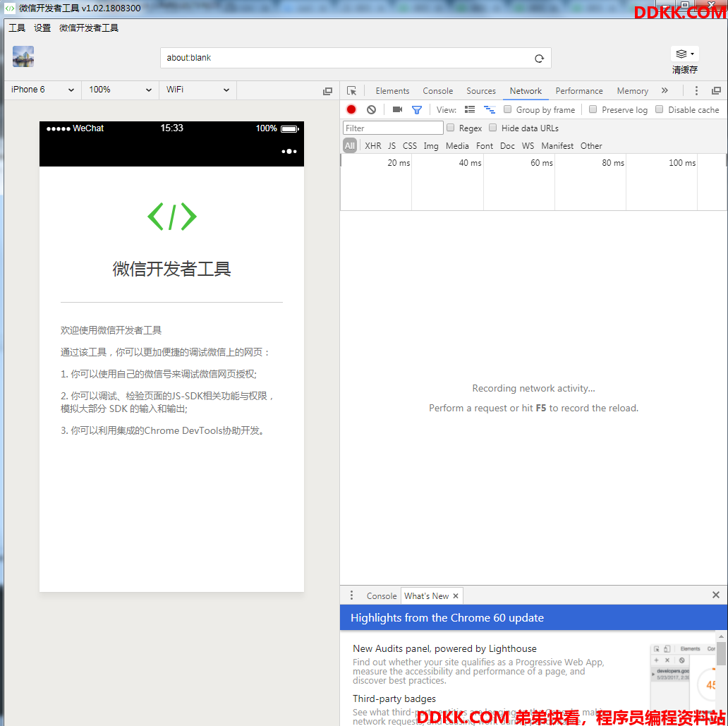Filter requests by Img
Screen dimensions: 728x726
(431, 146)
